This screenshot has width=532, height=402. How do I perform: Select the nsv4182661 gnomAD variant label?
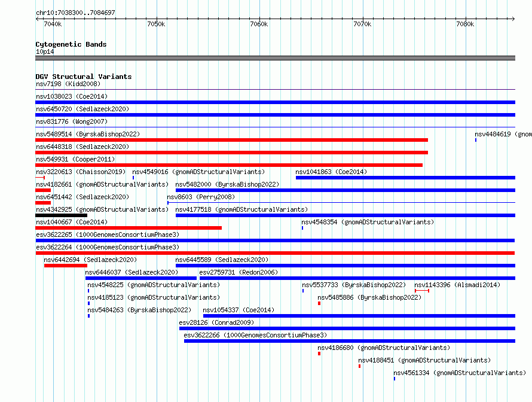102,184
